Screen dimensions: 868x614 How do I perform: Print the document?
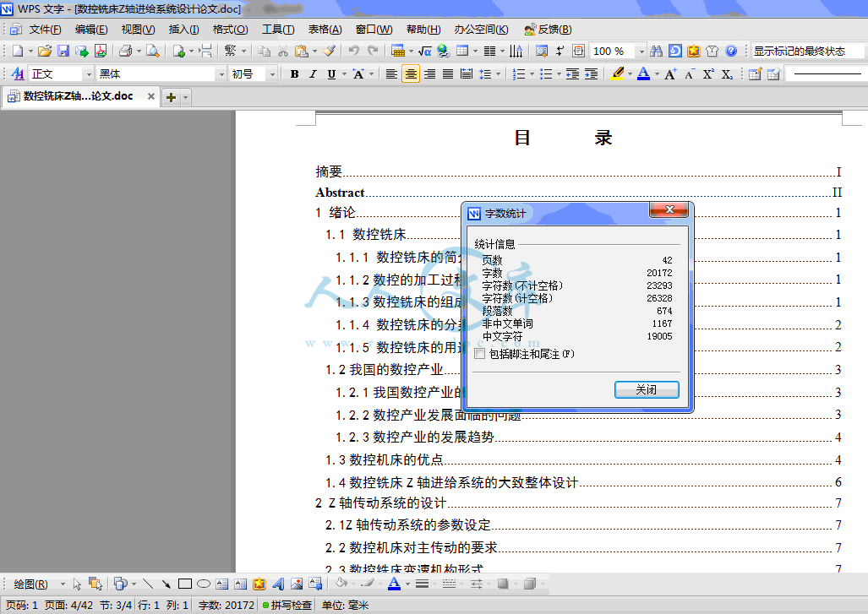(x=126, y=52)
